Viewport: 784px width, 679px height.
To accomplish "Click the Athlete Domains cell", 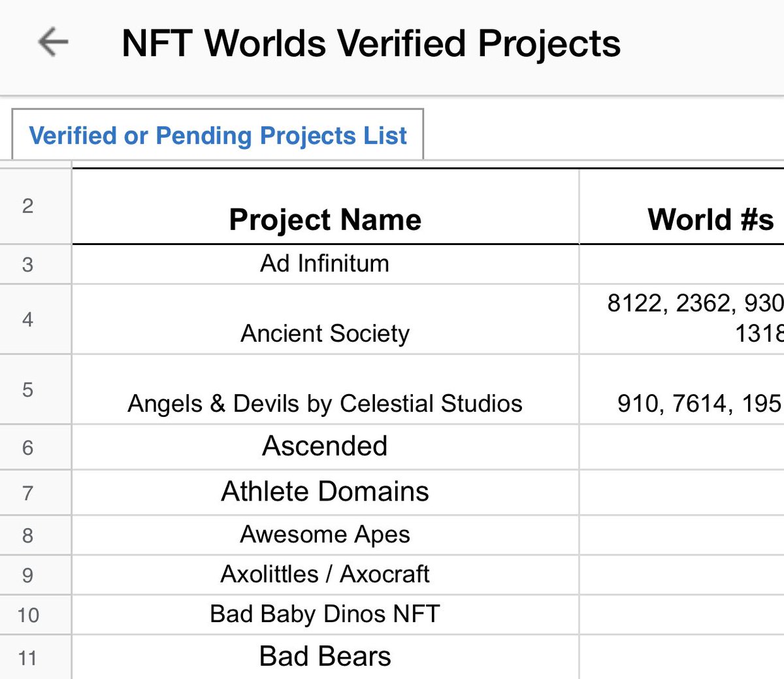I will 325,491.
